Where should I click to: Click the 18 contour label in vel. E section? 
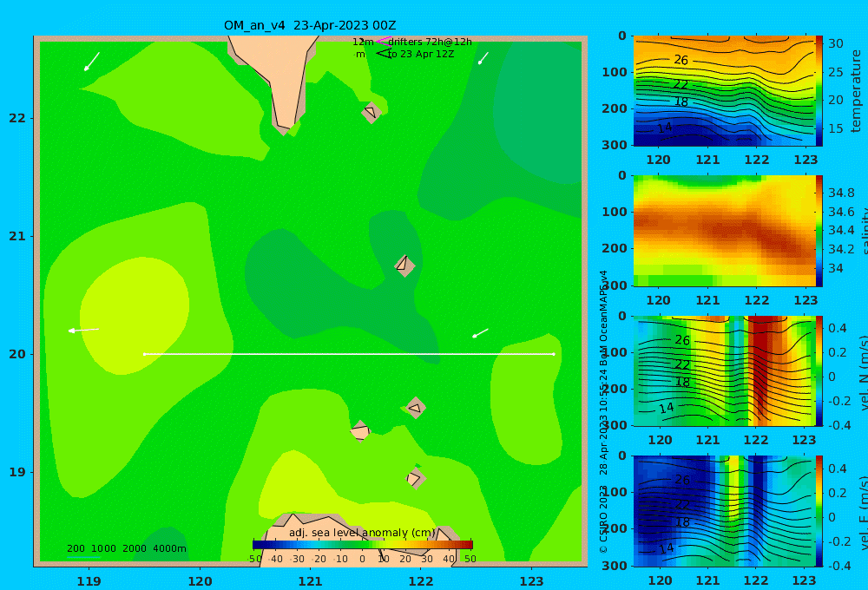click(682, 522)
